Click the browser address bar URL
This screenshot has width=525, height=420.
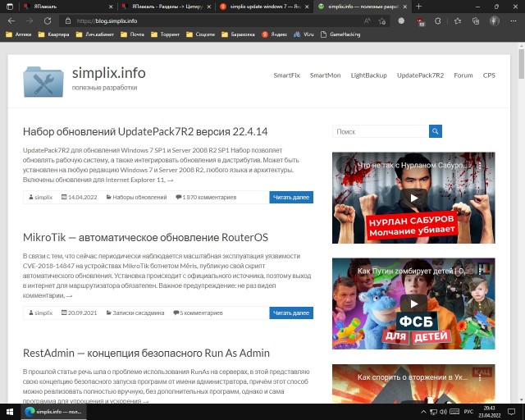[107, 21]
